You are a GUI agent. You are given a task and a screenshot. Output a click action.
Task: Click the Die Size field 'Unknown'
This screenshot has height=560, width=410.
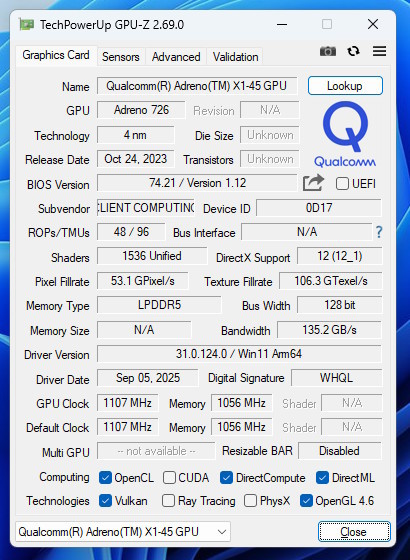pos(270,135)
